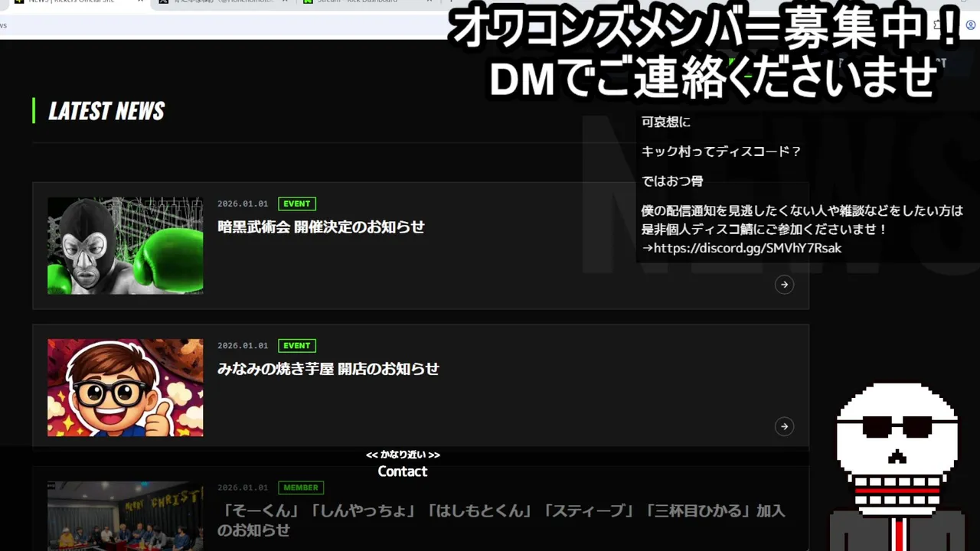Open the cartoon boy thumbs-up thumbnail
This screenshot has width=980, height=551.
point(126,388)
